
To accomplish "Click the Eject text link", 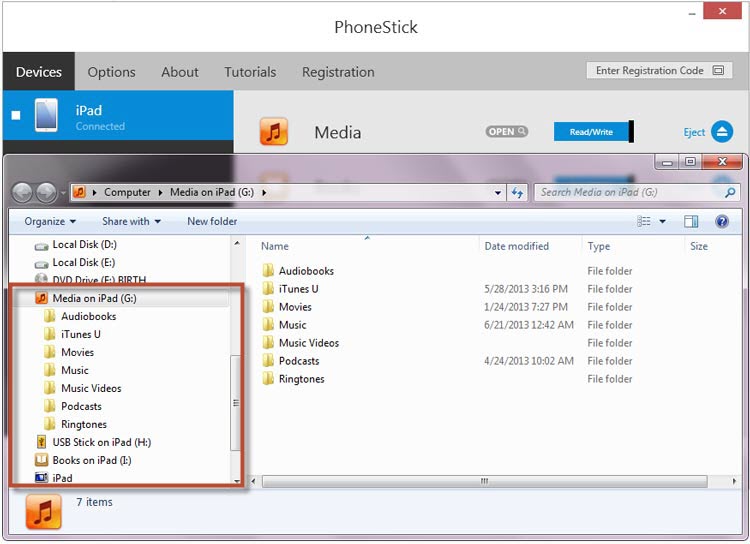I will click(x=694, y=133).
